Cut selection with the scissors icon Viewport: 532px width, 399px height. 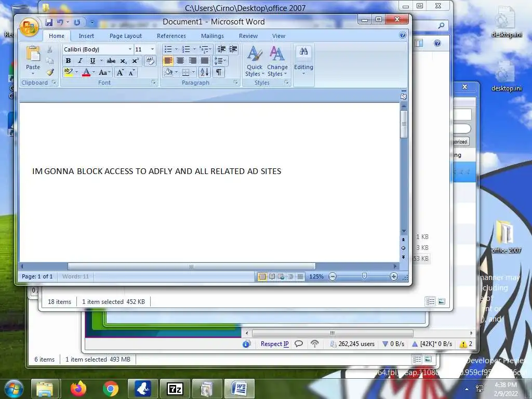(50, 50)
